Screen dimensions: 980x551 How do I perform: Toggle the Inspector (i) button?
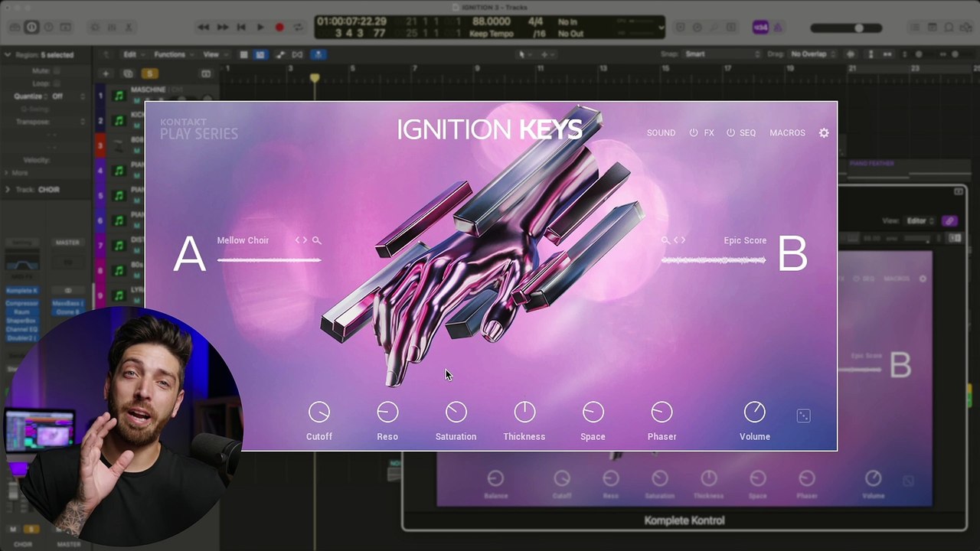click(31, 27)
